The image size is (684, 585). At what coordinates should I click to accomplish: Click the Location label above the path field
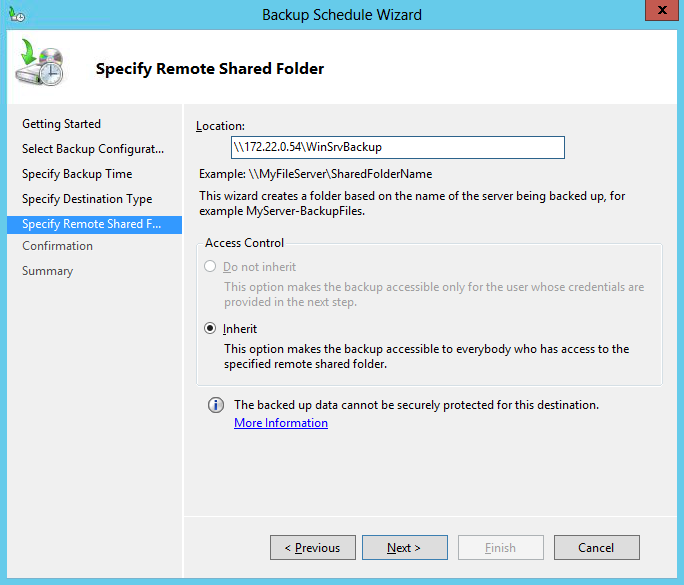coord(220,126)
